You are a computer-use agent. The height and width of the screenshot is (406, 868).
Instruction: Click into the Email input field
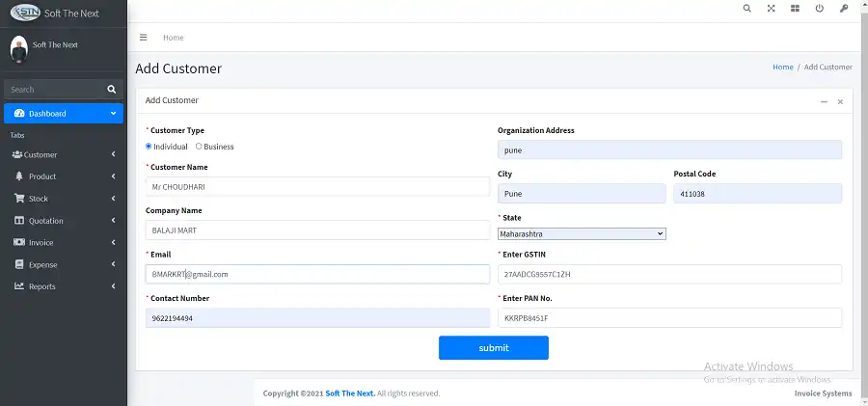tap(317, 275)
